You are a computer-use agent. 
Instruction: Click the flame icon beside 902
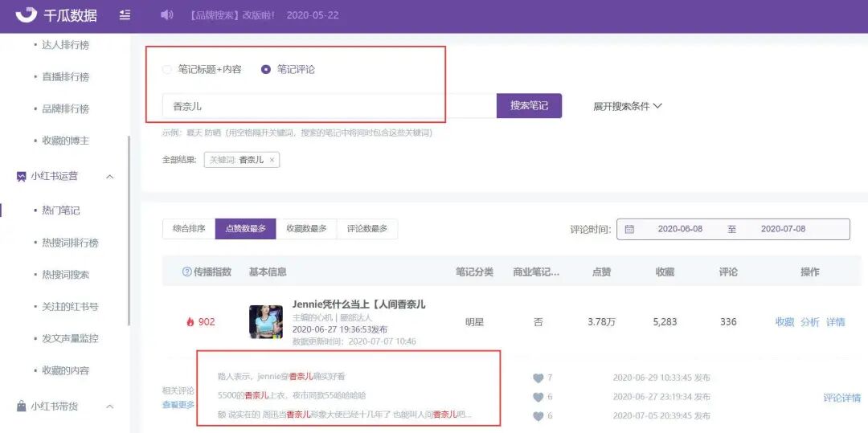(x=190, y=322)
